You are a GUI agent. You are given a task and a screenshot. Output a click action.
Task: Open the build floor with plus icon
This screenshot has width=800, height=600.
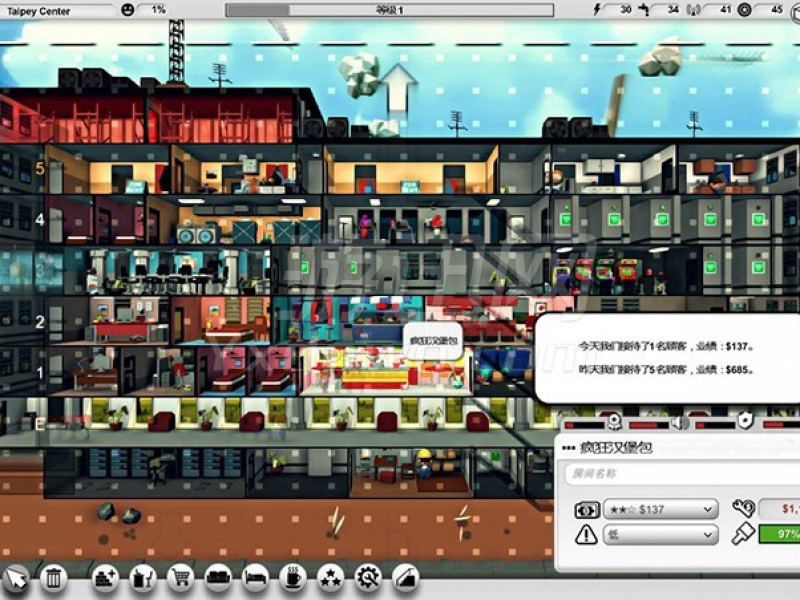point(106,577)
